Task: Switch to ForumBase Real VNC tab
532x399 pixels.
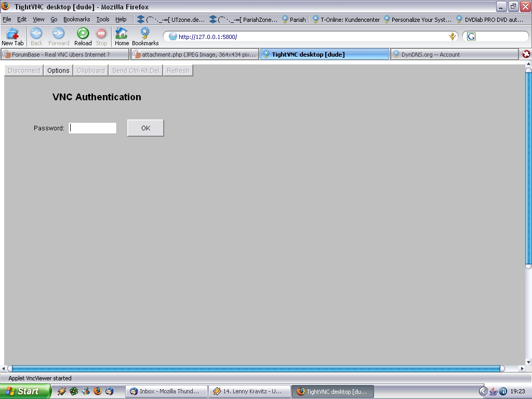Action: pos(65,54)
